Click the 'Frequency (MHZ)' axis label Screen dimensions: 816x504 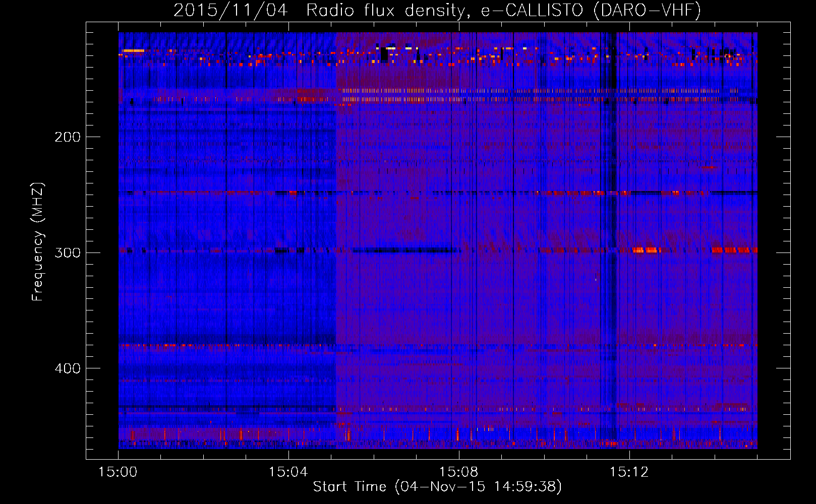click(x=38, y=241)
